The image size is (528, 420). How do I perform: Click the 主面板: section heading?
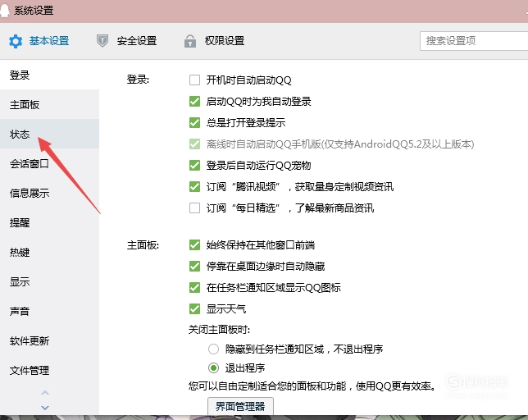coord(143,244)
